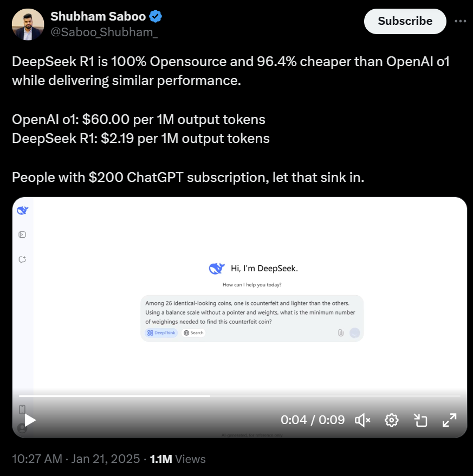Toggle the DeepThink option in video
This screenshot has width=473, height=476.
(161, 332)
